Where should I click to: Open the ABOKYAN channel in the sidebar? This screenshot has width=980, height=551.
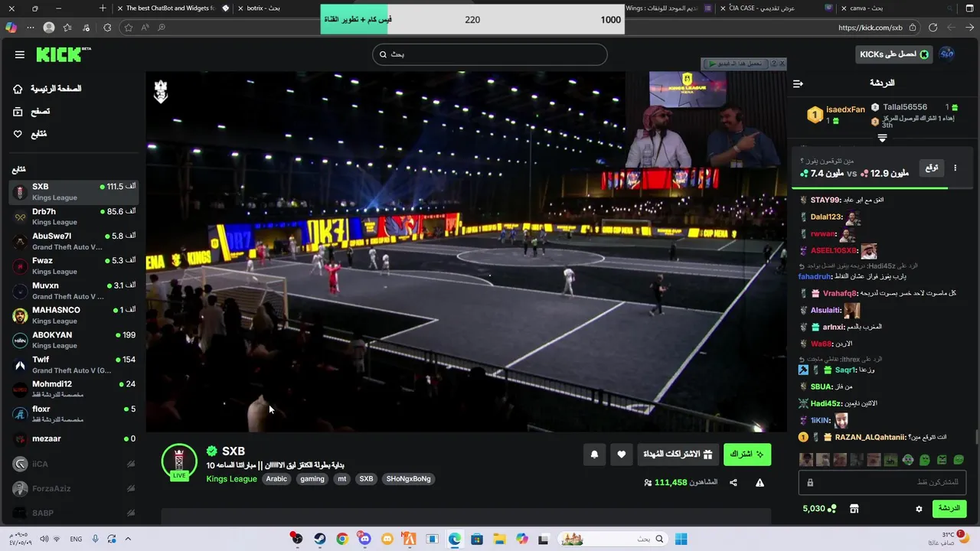(x=73, y=340)
